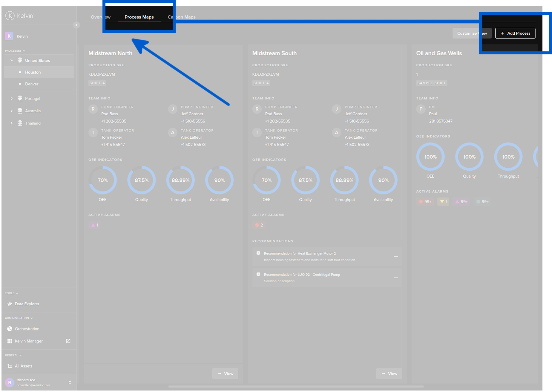Viewport: 552px width, 392px height.
Task: Click the red alarm badge on Midstream South
Action: pyautogui.click(x=259, y=225)
